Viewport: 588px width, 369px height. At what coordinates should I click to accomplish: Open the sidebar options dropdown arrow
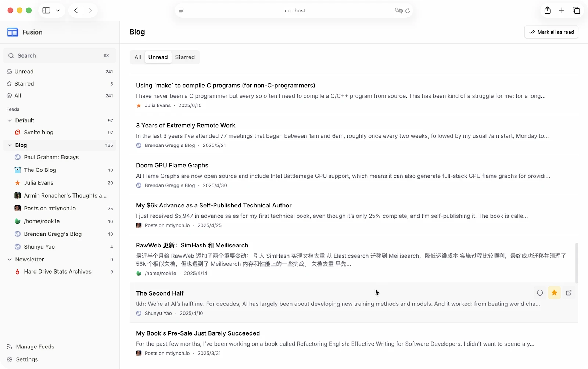[x=58, y=10]
